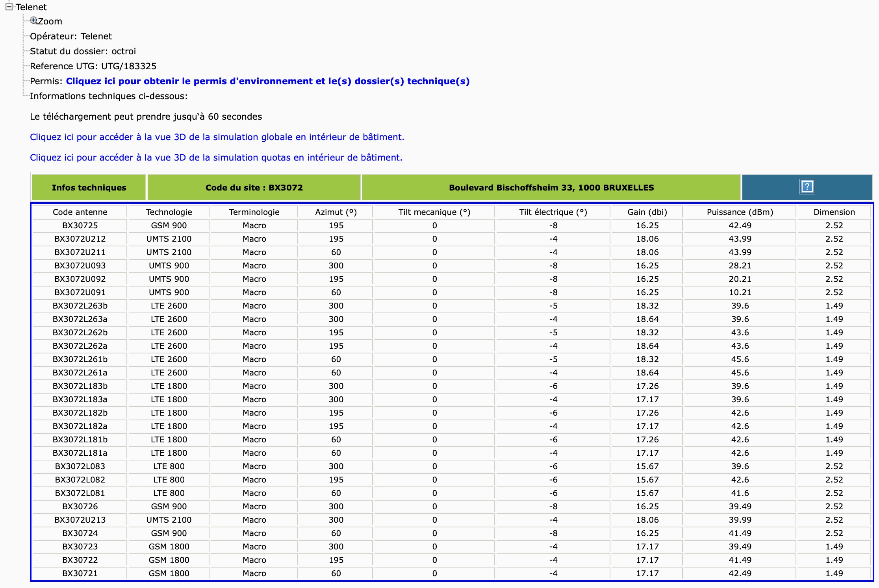
Task: Click 'GSM 1800' technology in BX30721 row
Action: click(169, 573)
